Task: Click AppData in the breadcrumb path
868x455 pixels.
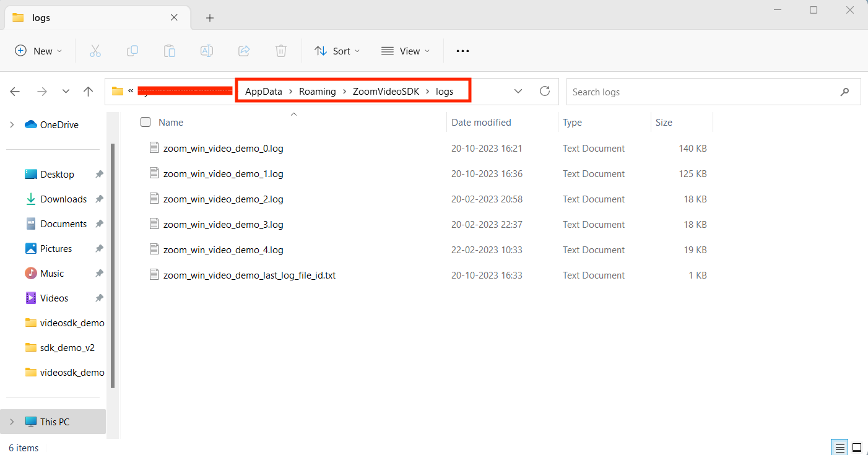Action: coord(264,92)
